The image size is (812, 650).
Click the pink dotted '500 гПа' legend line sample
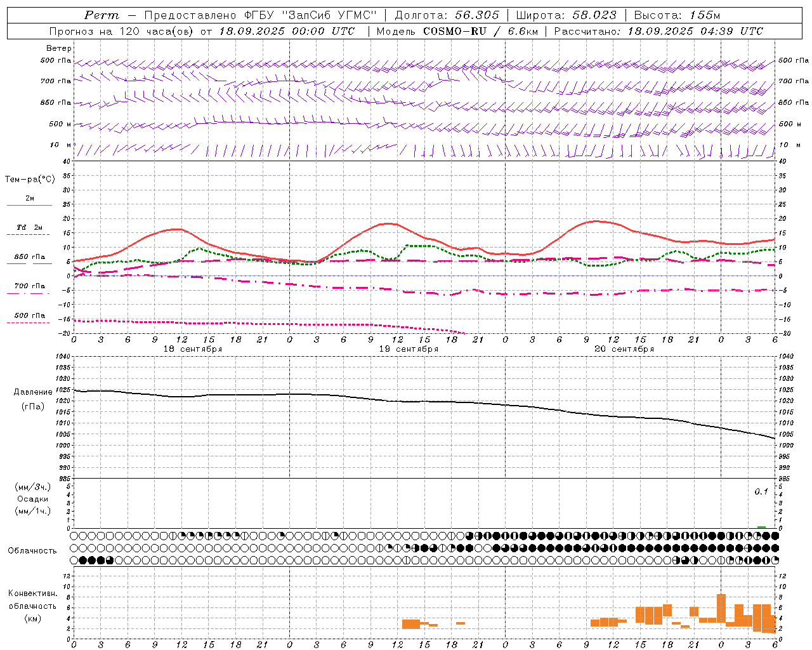coord(29,322)
